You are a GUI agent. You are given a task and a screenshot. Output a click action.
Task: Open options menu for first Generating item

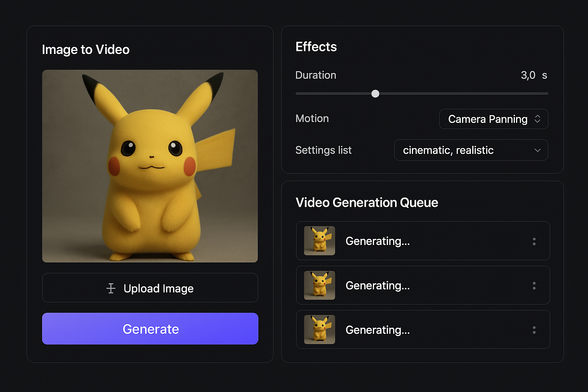(534, 242)
